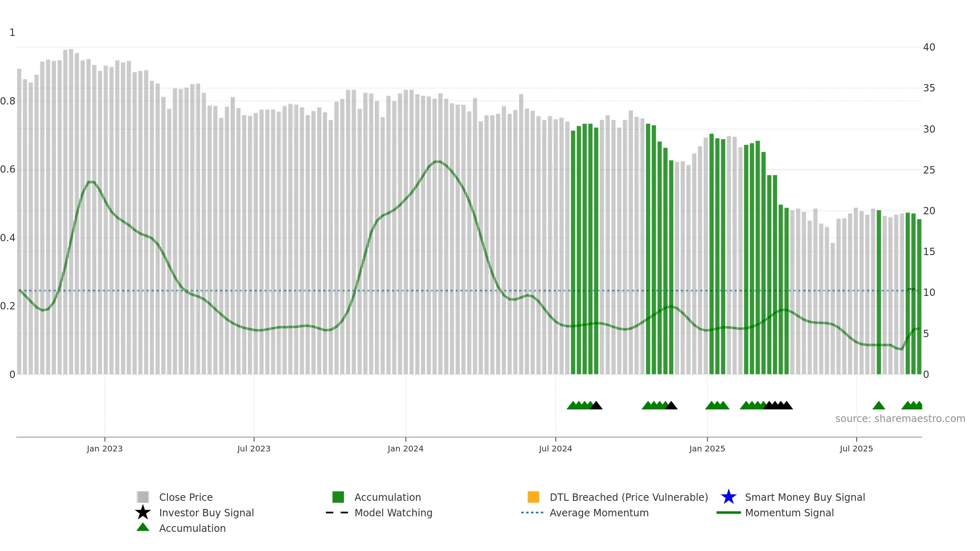Click the Model Watching legend label
Image resolution: width=980 pixels, height=551 pixels.
tap(393, 513)
